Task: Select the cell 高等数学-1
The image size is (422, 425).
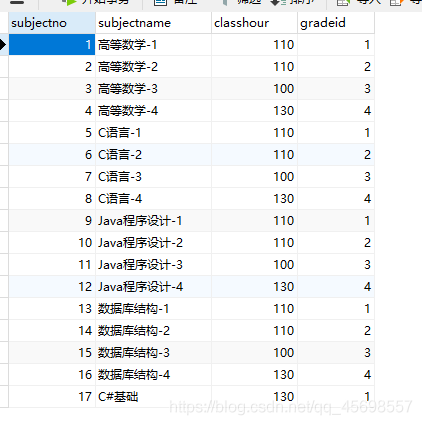Action: (153, 45)
